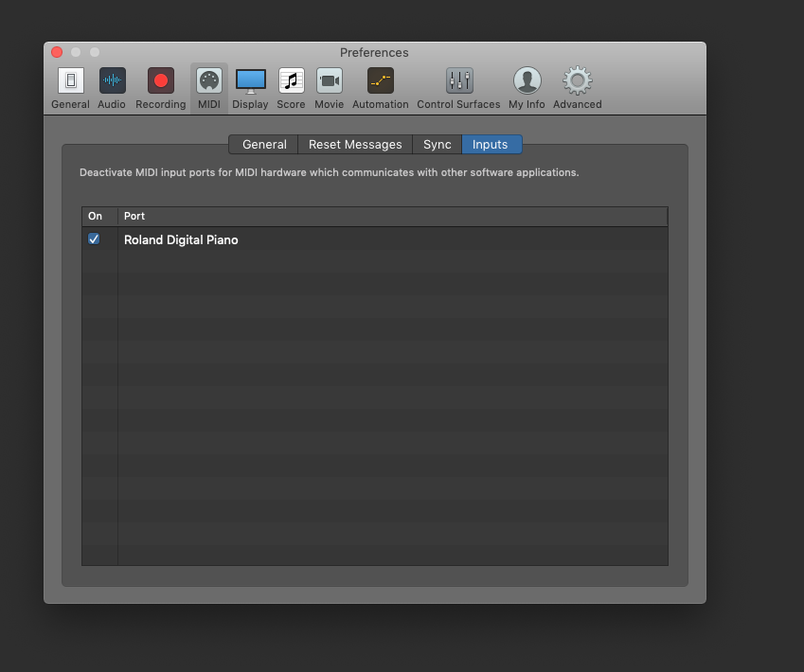
Task: Select the Inputs tab
Action: [491, 145]
